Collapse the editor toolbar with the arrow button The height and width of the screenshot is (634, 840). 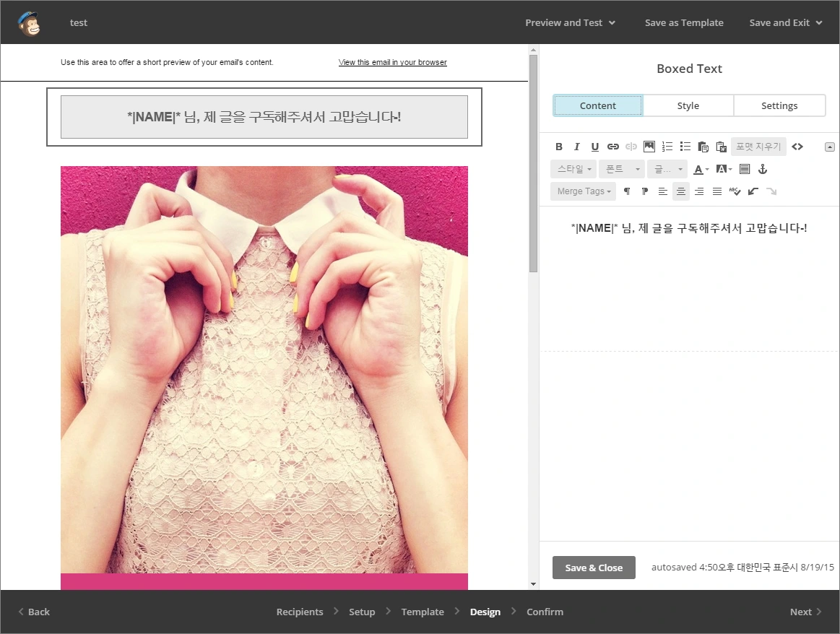coord(829,147)
